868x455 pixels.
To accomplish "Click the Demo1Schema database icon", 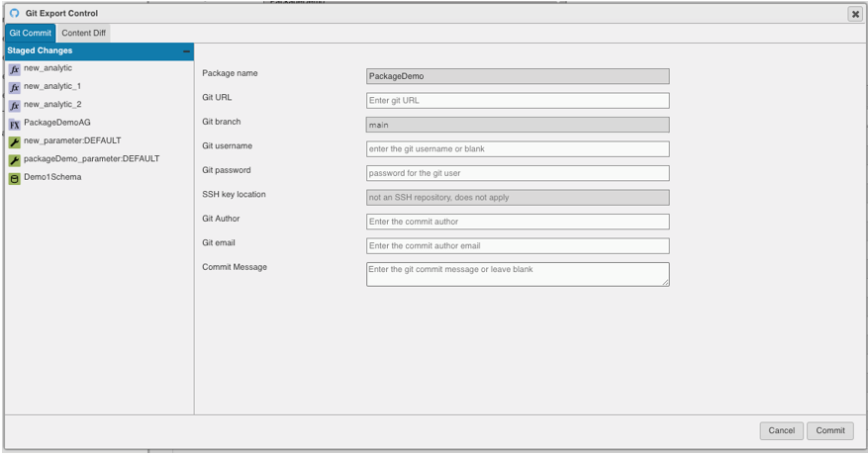I will coord(15,179).
